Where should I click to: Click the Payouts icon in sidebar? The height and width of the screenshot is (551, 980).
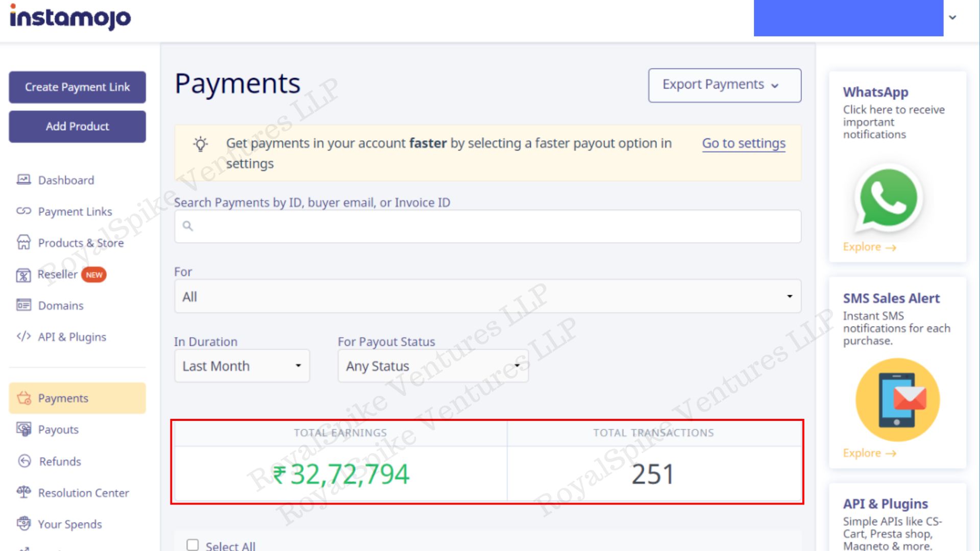23,429
